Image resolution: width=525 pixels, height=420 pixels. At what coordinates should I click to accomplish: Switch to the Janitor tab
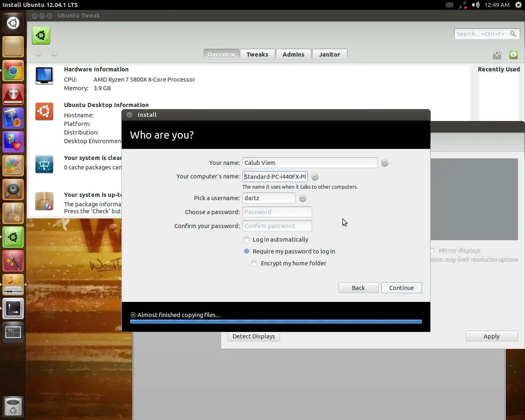(x=330, y=54)
